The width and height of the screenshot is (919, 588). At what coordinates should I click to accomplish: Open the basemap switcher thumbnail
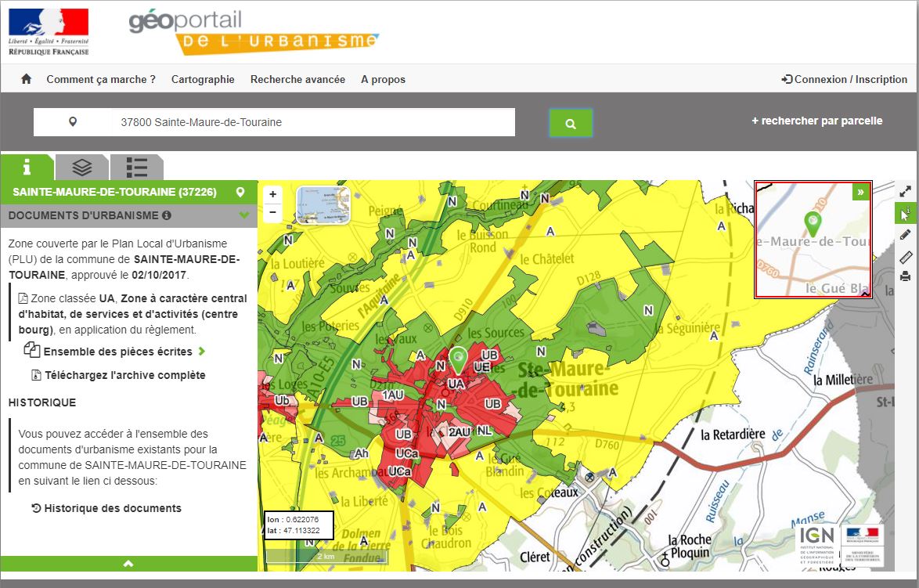click(324, 204)
